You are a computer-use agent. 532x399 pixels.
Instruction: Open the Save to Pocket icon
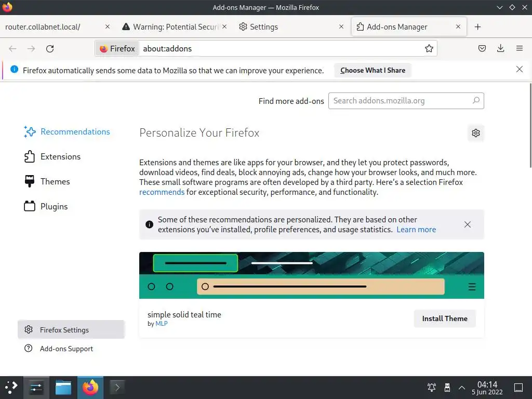coord(482,48)
